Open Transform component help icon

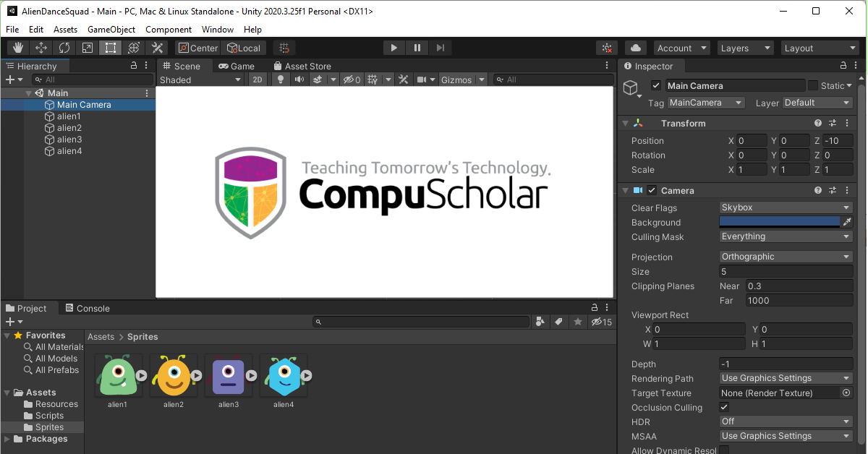(818, 124)
